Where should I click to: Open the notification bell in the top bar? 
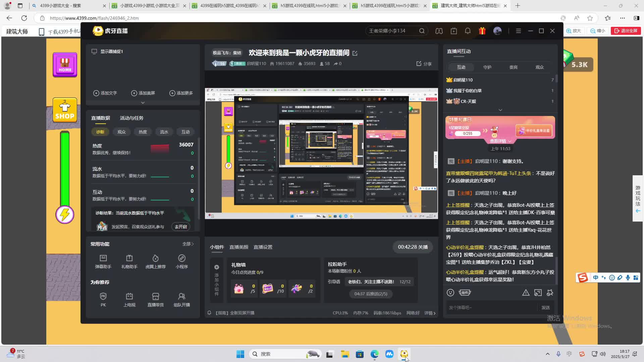tap(468, 31)
